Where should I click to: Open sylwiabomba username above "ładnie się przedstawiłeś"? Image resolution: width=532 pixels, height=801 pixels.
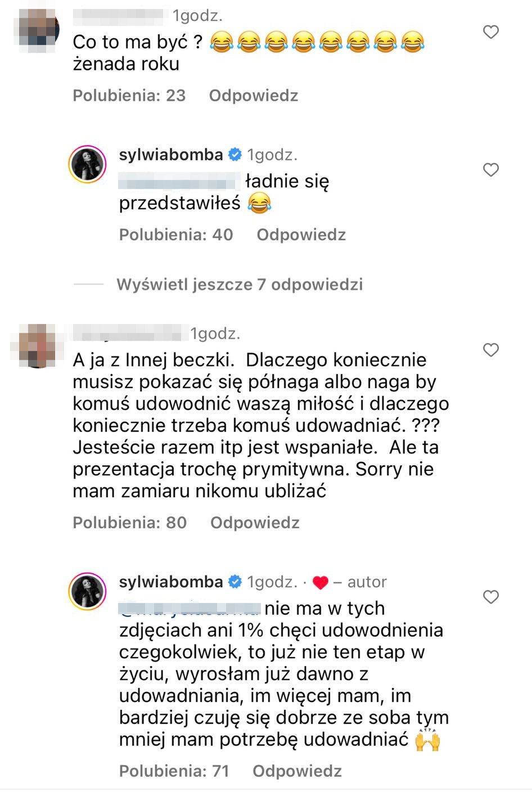171,155
